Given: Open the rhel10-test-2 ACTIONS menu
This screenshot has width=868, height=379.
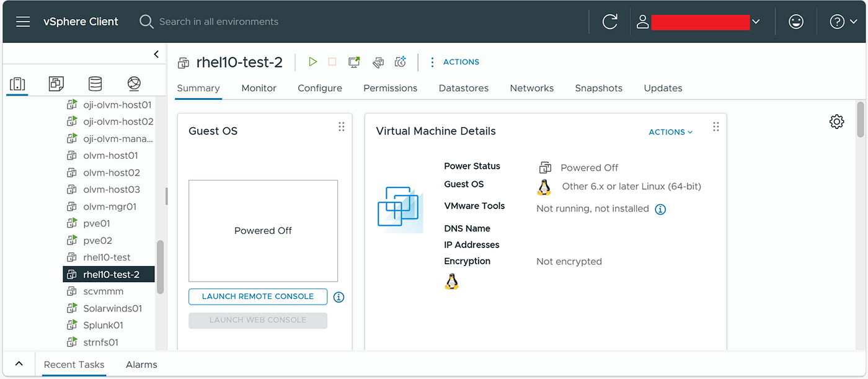Looking at the screenshot, I should [454, 62].
